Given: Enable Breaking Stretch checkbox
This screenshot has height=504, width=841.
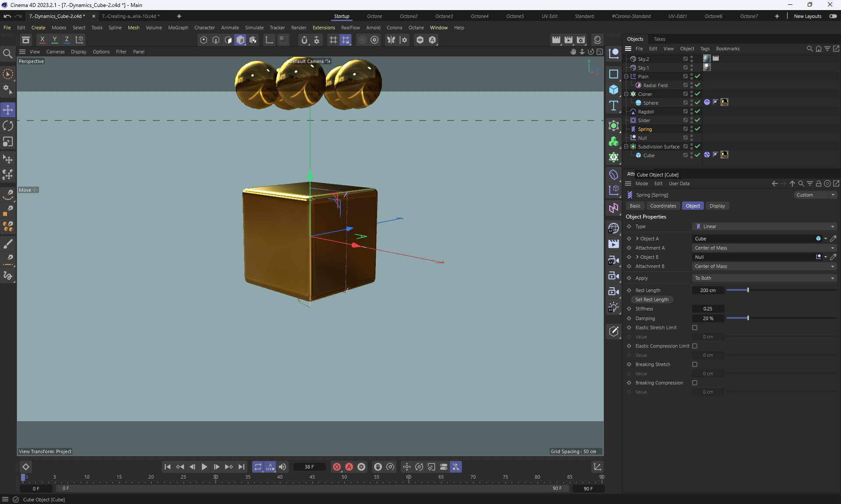Looking at the screenshot, I should pyautogui.click(x=695, y=364).
